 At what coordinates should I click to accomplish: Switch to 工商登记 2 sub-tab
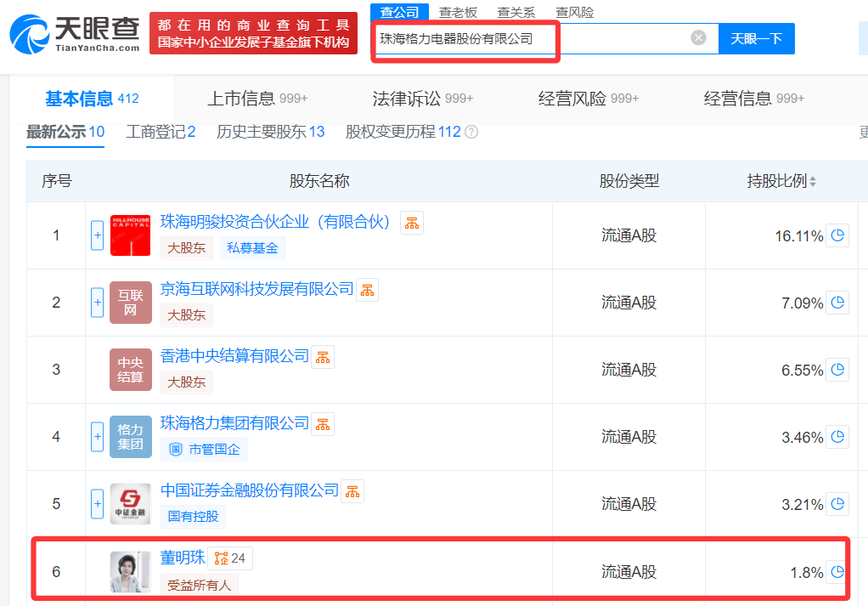(161, 132)
